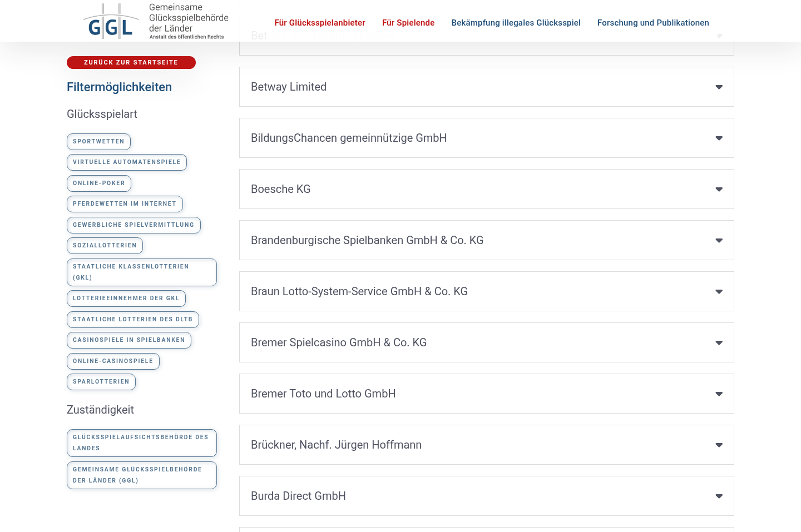Click the Betway Limited dropdown arrow
The image size is (801, 532).
coord(719,87)
